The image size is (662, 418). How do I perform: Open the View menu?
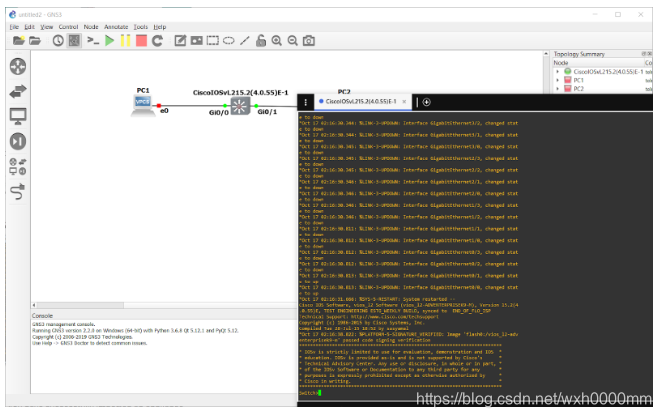pyautogui.click(x=46, y=27)
